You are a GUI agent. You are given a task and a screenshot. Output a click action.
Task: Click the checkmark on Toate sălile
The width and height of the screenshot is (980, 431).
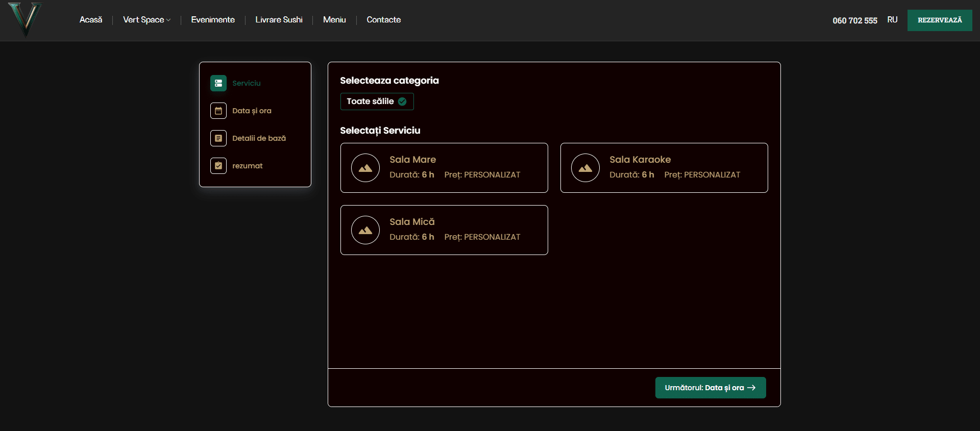402,102
